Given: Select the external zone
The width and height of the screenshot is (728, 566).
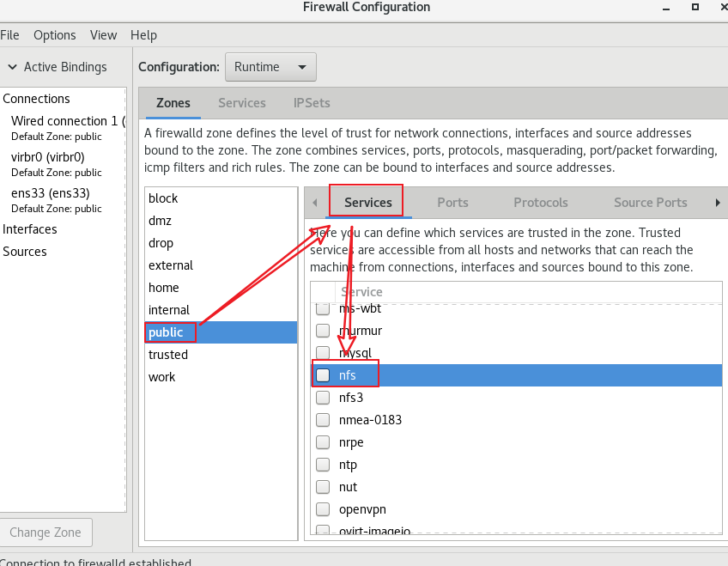Looking at the screenshot, I should coord(221,265).
